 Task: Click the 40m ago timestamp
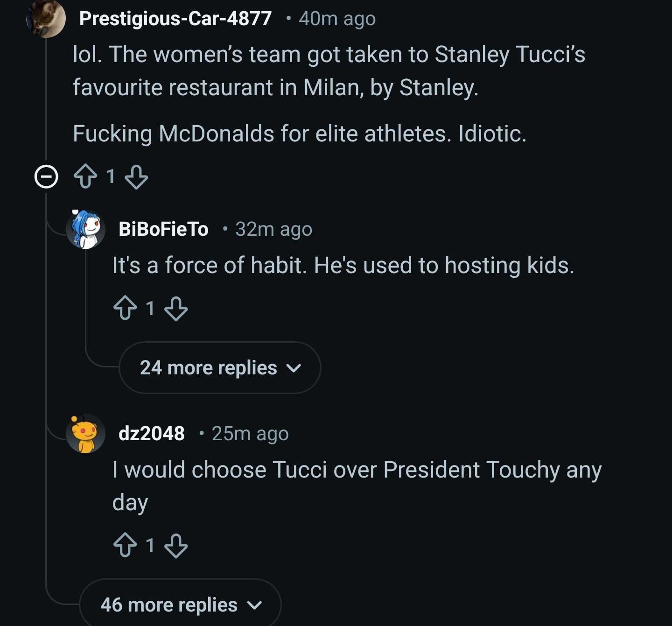click(337, 19)
